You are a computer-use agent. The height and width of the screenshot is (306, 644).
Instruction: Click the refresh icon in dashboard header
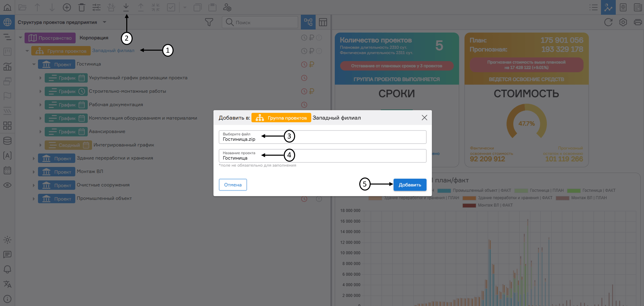[608, 22]
